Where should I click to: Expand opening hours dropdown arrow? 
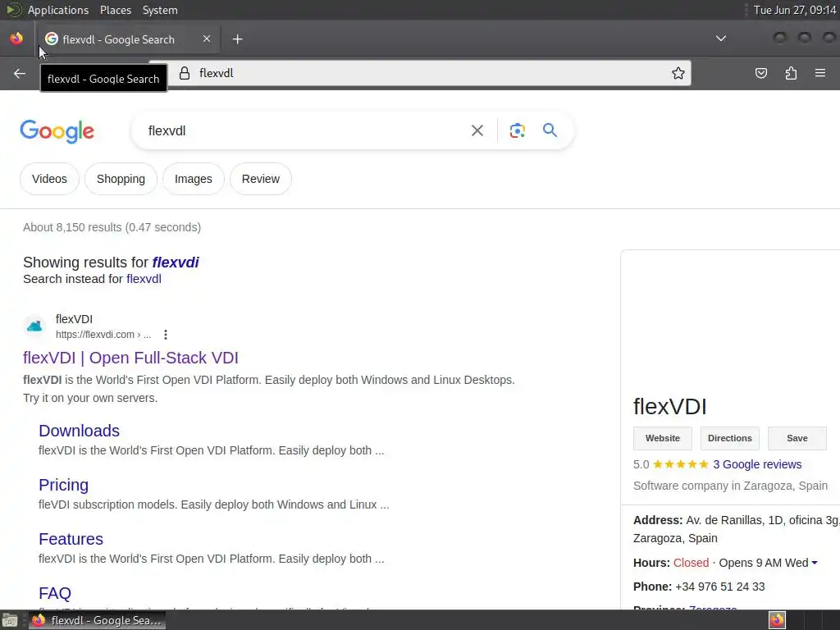pos(815,563)
